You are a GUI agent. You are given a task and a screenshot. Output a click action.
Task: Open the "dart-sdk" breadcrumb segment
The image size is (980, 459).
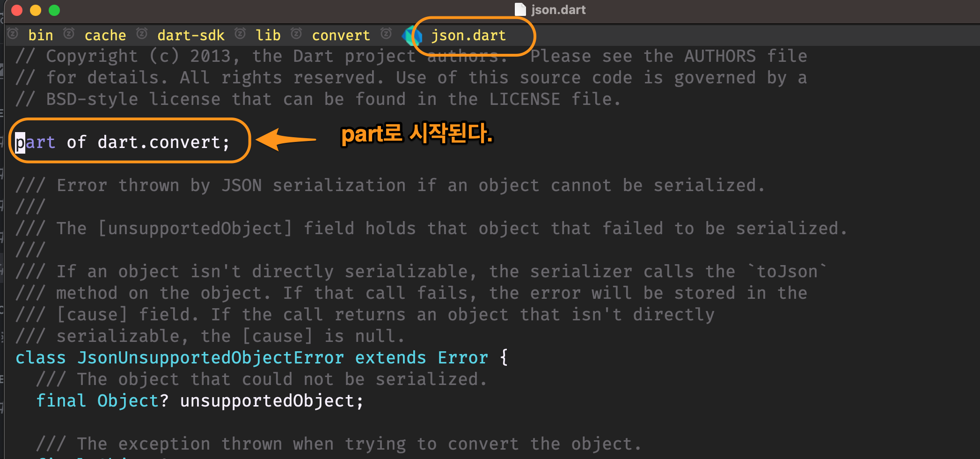point(191,35)
